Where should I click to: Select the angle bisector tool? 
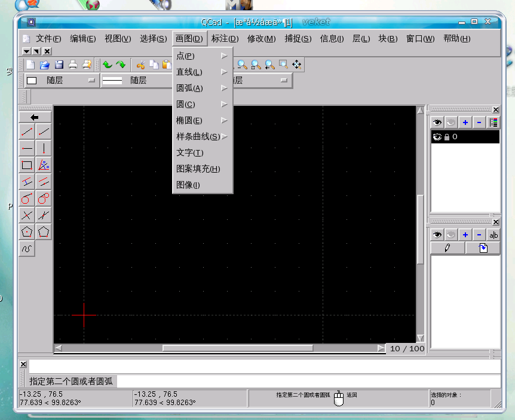[x=44, y=165]
